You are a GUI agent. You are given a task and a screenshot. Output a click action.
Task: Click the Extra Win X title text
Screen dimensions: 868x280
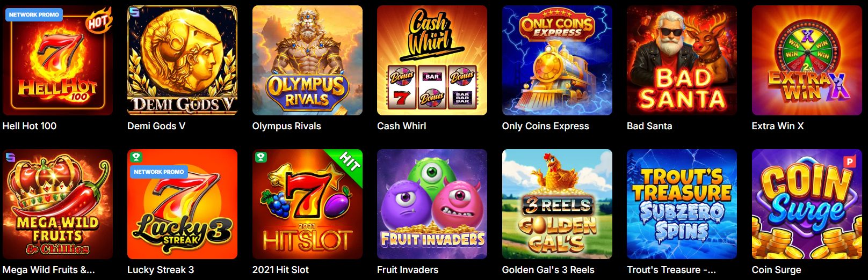coord(777,126)
